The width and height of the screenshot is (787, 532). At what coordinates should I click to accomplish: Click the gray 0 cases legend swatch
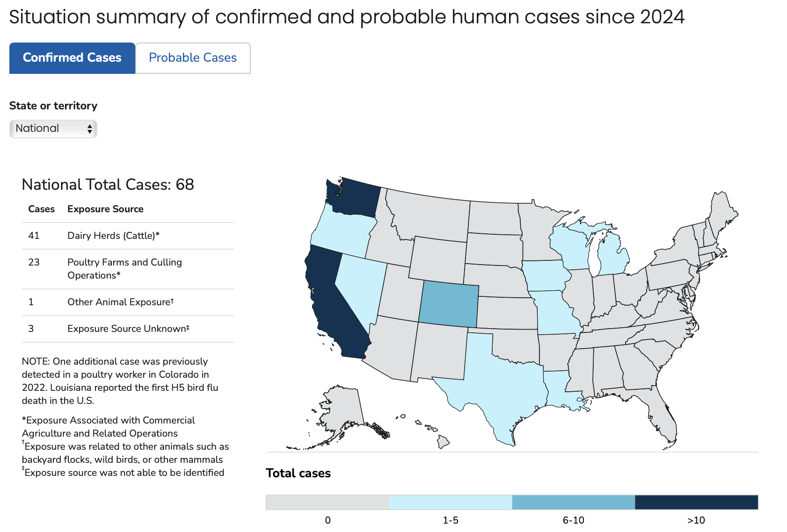tap(328, 502)
